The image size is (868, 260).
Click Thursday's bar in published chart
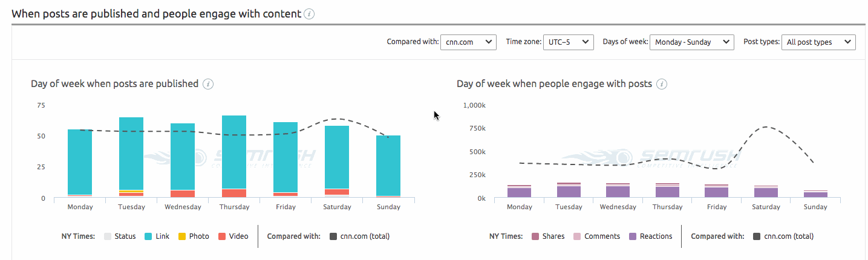click(x=234, y=154)
